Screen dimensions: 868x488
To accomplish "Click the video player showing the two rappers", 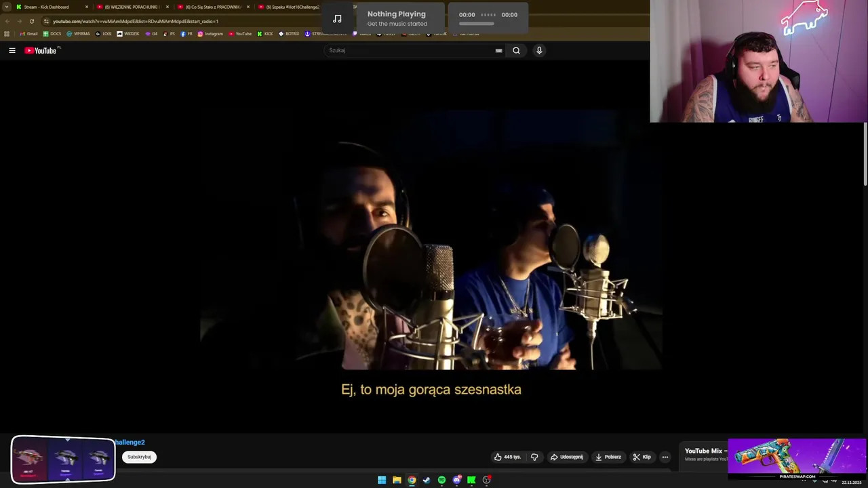I will (431, 241).
